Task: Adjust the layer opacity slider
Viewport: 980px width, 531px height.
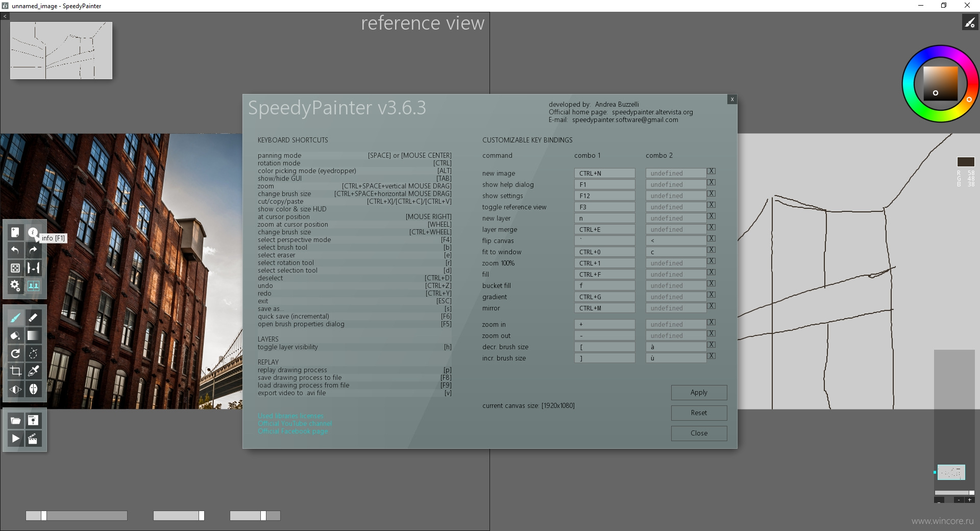Action: click(954, 493)
